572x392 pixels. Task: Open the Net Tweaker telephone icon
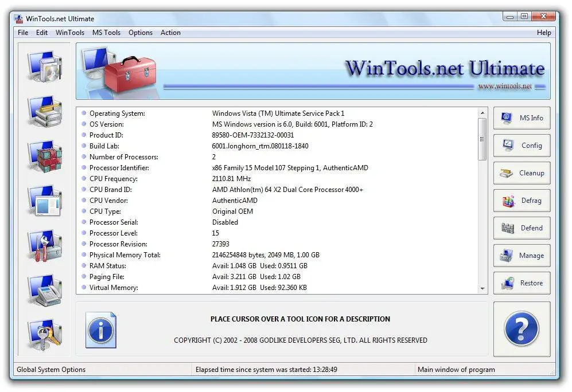(45, 291)
